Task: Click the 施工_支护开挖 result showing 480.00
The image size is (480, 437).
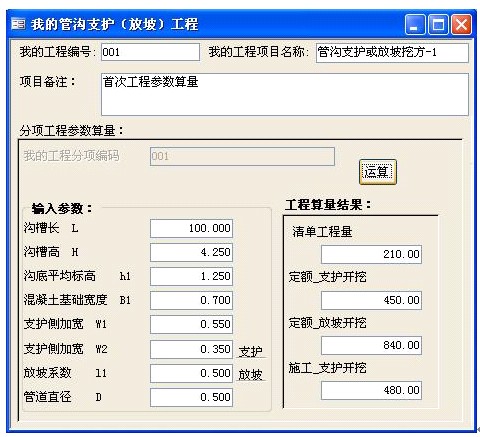Action: tap(371, 390)
